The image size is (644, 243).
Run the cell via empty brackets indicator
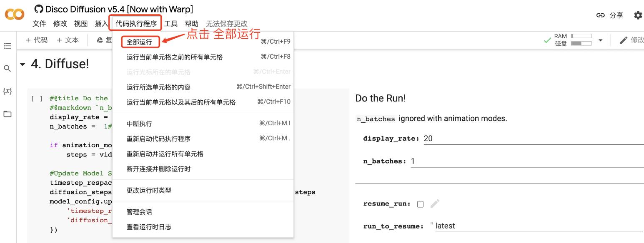click(x=37, y=99)
